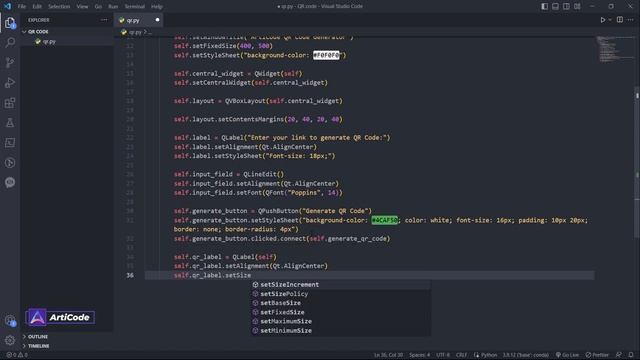
Task: Click the feedback icon in status bar
Action: [619, 355]
